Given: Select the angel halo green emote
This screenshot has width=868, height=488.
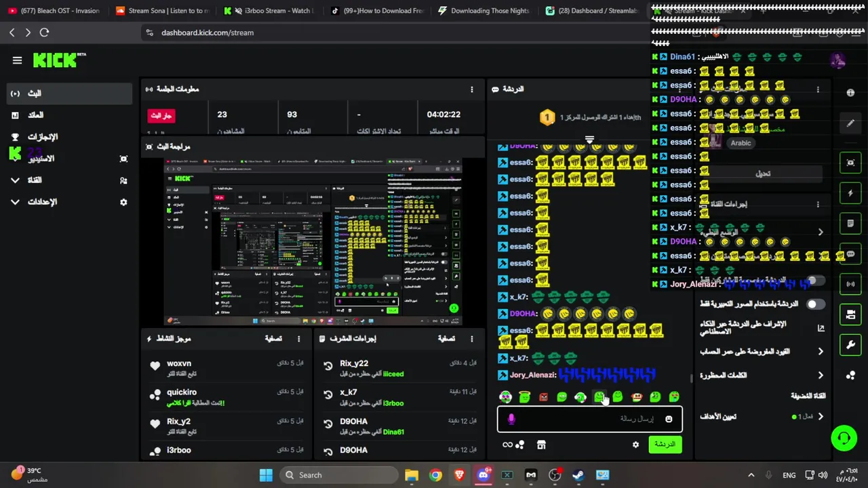Looking at the screenshot, I should [x=524, y=397].
